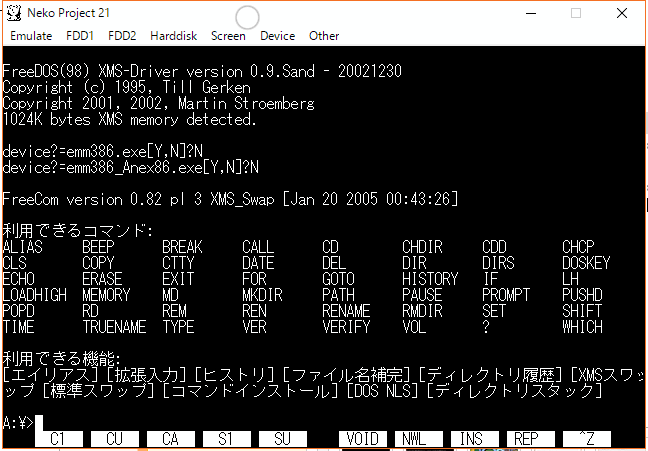Click the CA function key label
This screenshot has width=648, height=451.
pyautogui.click(x=170, y=438)
